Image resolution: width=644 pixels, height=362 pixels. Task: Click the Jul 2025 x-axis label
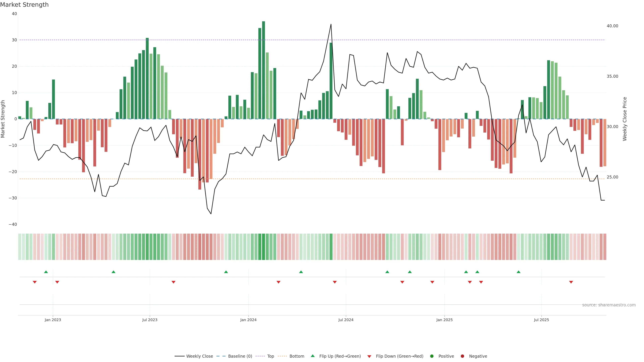click(x=541, y=320)
